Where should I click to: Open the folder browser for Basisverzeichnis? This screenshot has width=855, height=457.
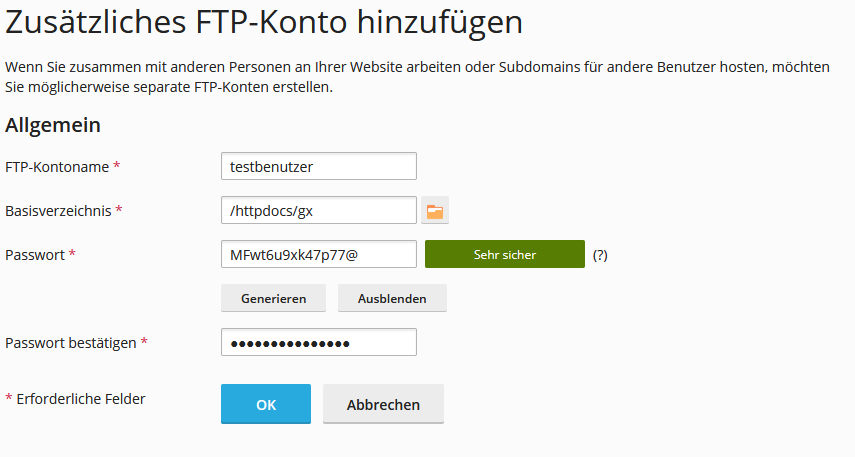click(435, 211)
